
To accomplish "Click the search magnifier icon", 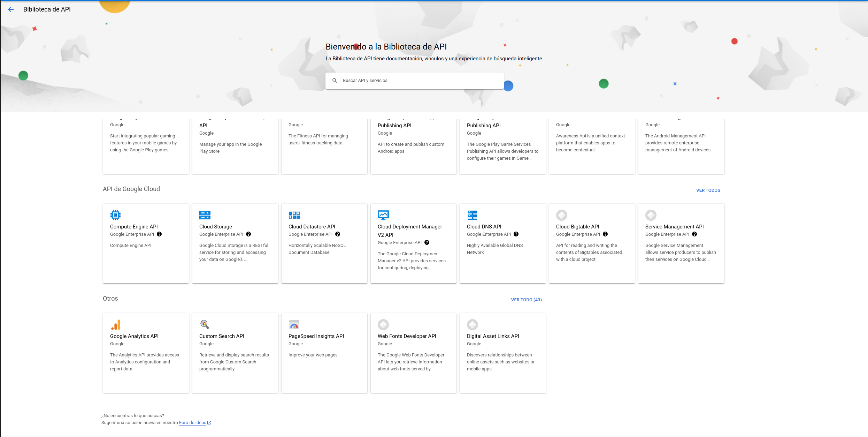I will coord(335,81).
